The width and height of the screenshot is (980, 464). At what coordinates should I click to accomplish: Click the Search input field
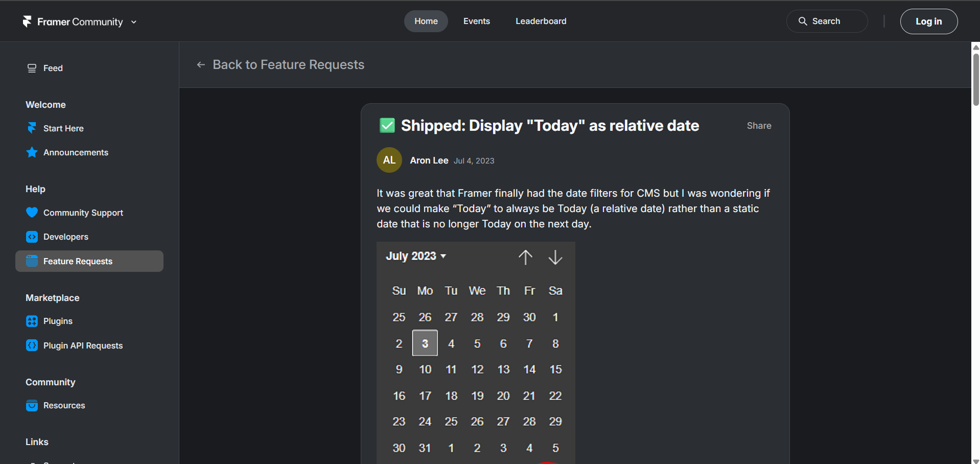827,21
